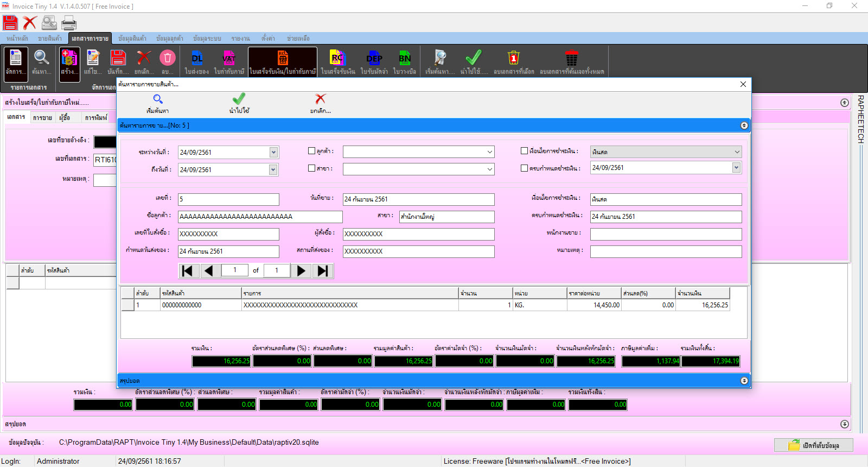Click the red X ยกเลิก in dialog
The width and height of the screenshot is (868, 467).
click(320, 99)
